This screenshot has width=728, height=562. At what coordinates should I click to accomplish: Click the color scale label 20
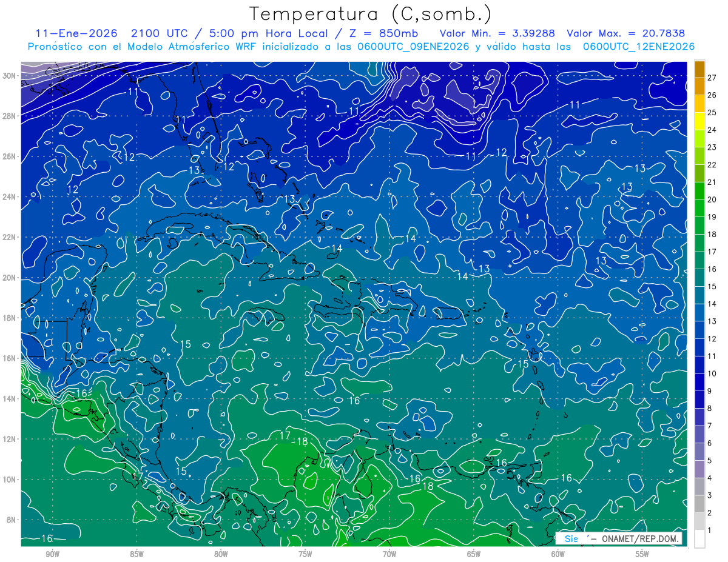[712, 199]
